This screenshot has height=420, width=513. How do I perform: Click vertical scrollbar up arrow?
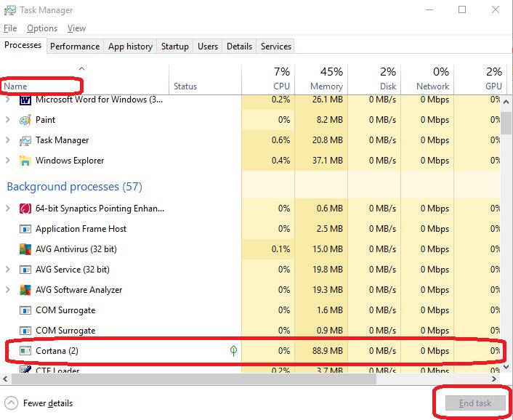coord(506,102)
